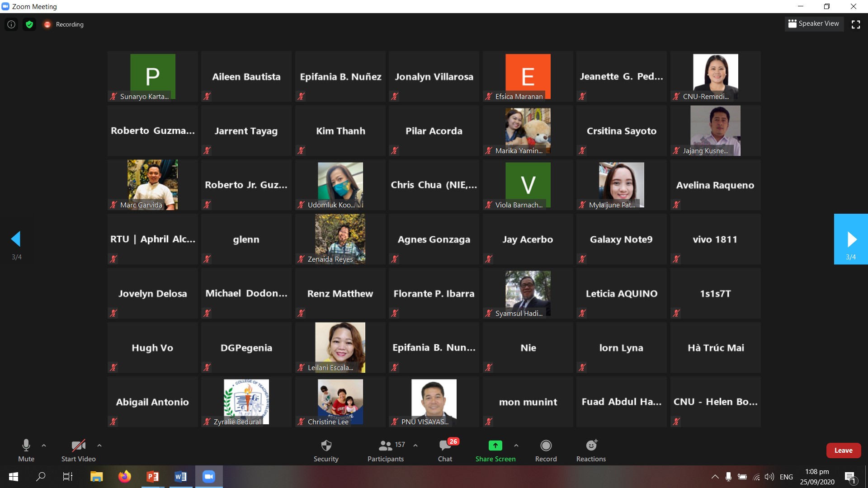Open the Participants panel
Screen dimensions: 868x488
click(x=386, y=446)
